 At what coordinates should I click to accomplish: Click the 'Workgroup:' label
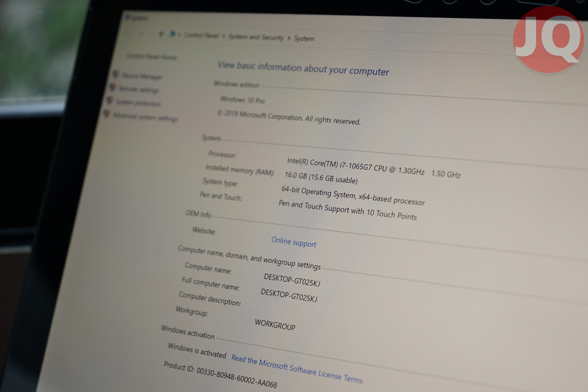(x=192, y=311)
